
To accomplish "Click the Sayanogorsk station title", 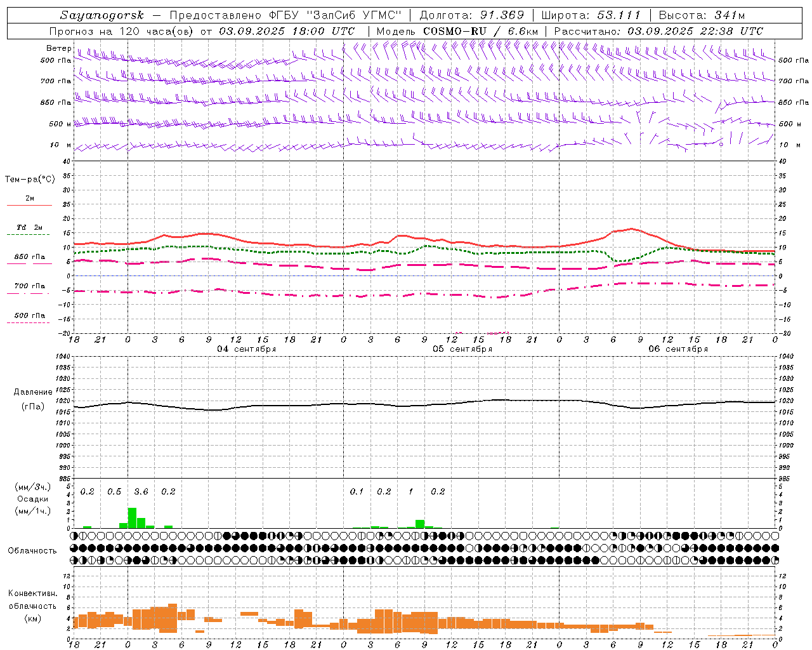I will [x=102, y=15].
